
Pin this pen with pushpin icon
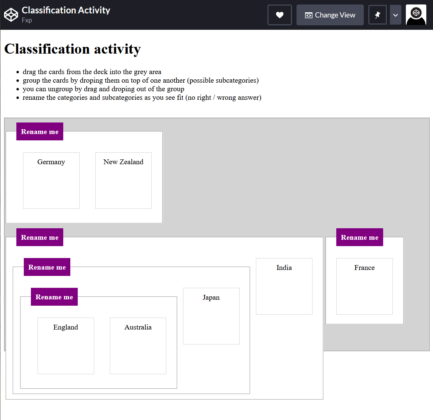click(377, 15)
